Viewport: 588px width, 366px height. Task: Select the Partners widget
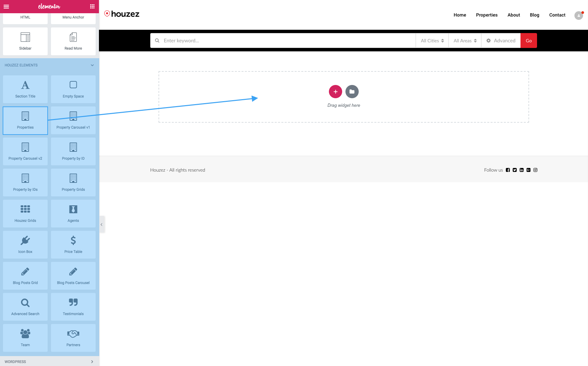pos(73,338)
